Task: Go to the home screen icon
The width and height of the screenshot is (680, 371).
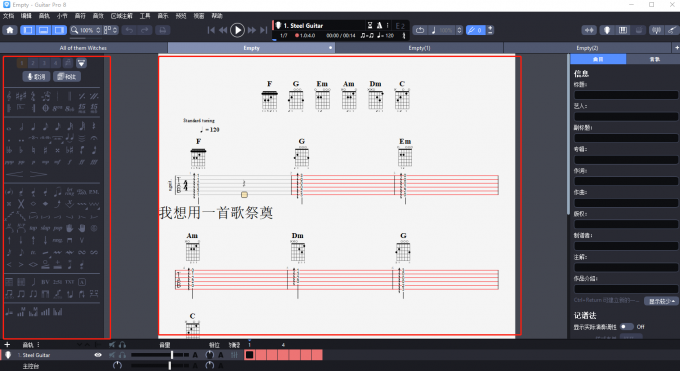Action: [x=10, y=30]
